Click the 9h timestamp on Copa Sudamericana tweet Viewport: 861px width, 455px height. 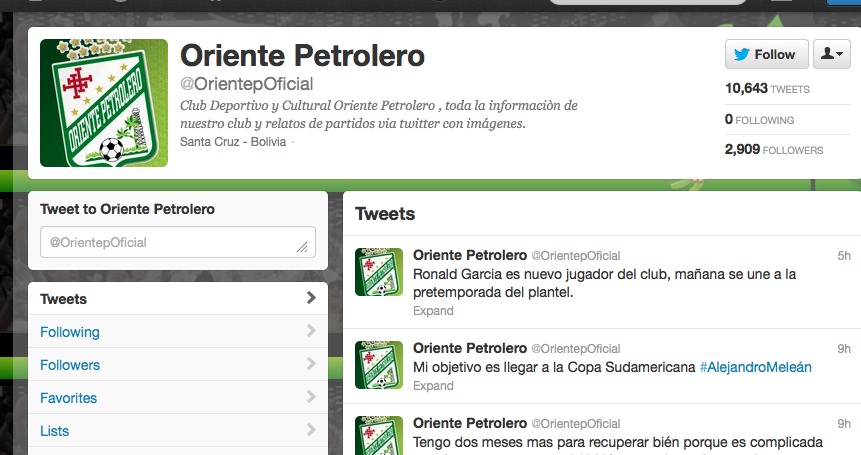(x=844, y=349)
